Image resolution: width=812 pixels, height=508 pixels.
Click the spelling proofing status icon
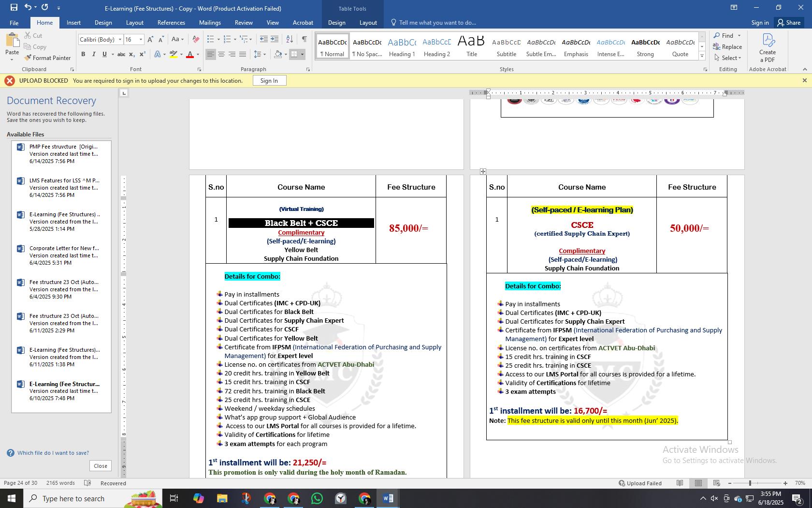tap(87, 483)
